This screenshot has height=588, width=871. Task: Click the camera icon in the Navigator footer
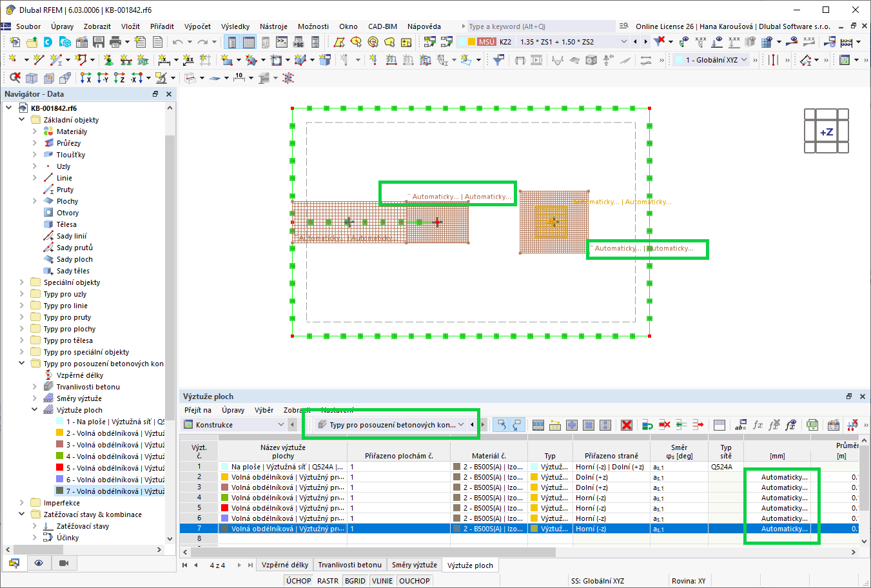[63, 563]
